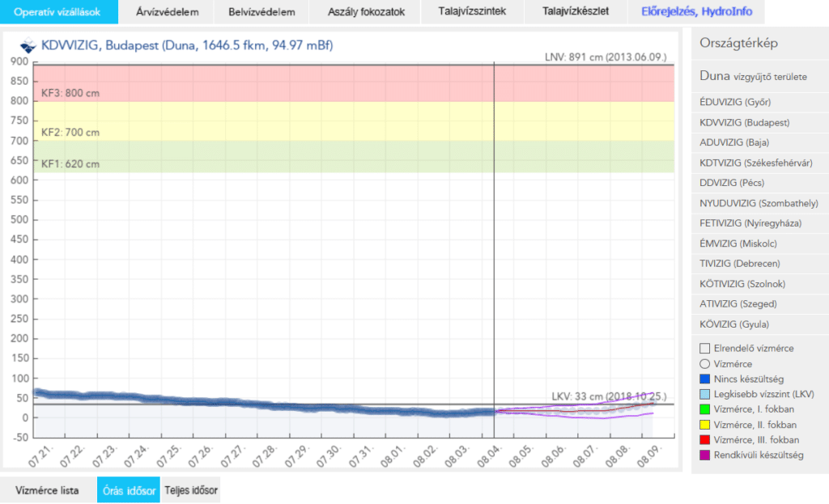Click the Vízmérce circle legend icon

tap(705, 364)
